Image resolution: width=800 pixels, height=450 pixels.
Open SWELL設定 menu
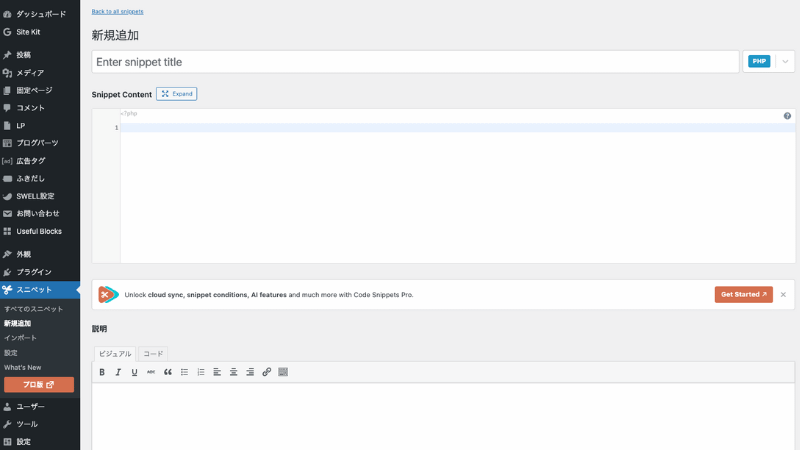coord(40,196)
